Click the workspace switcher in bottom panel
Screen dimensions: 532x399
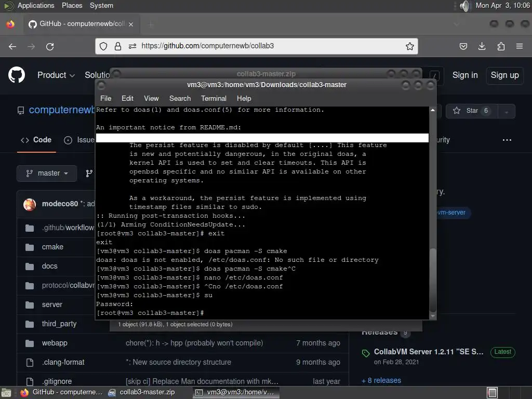tap(492, 393)
